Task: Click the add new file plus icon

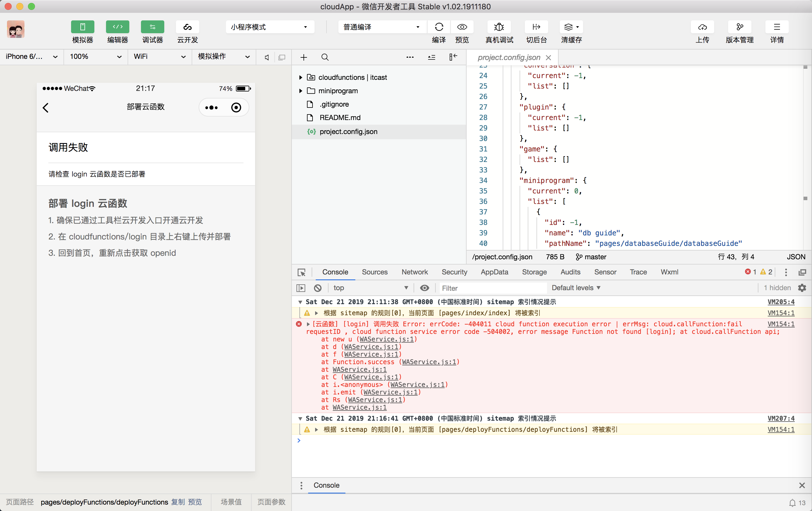Action: (303, 57)
